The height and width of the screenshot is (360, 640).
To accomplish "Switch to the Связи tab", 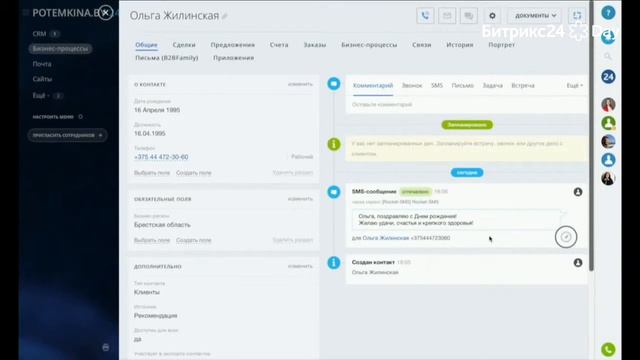I will pos(422,45).
